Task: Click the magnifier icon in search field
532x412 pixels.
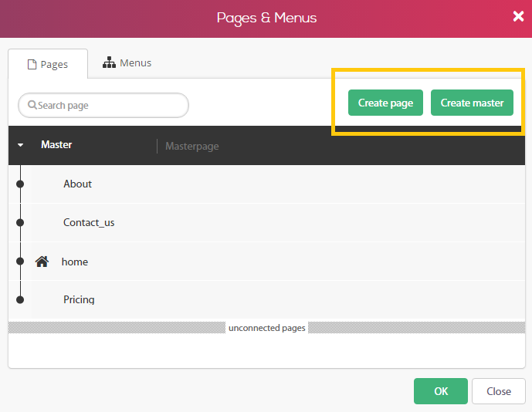Action: (32, 105)
